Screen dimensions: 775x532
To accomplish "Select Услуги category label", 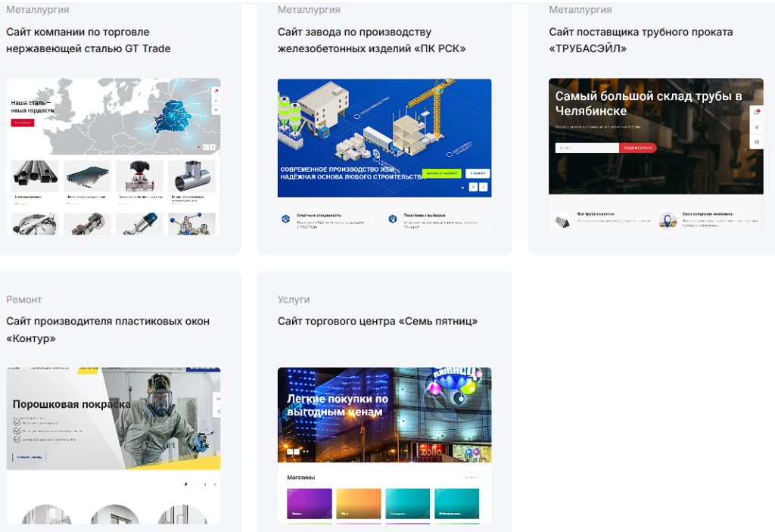I will pos(294,300).
